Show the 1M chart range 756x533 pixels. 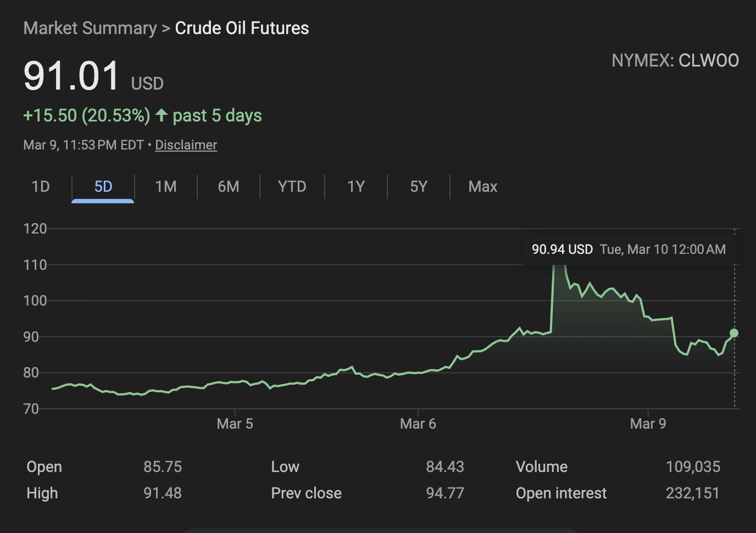tap(165, 187)
